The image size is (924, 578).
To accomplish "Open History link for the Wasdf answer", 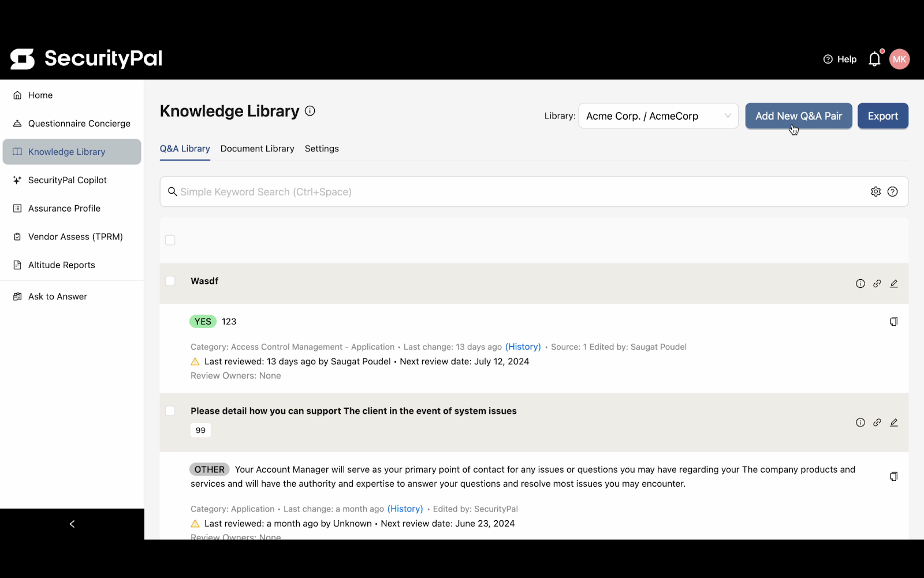I will coord(523,347).
